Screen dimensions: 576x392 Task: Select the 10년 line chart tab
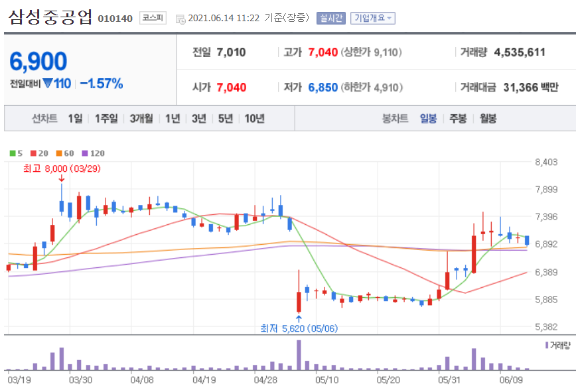[x=255, y=119]
